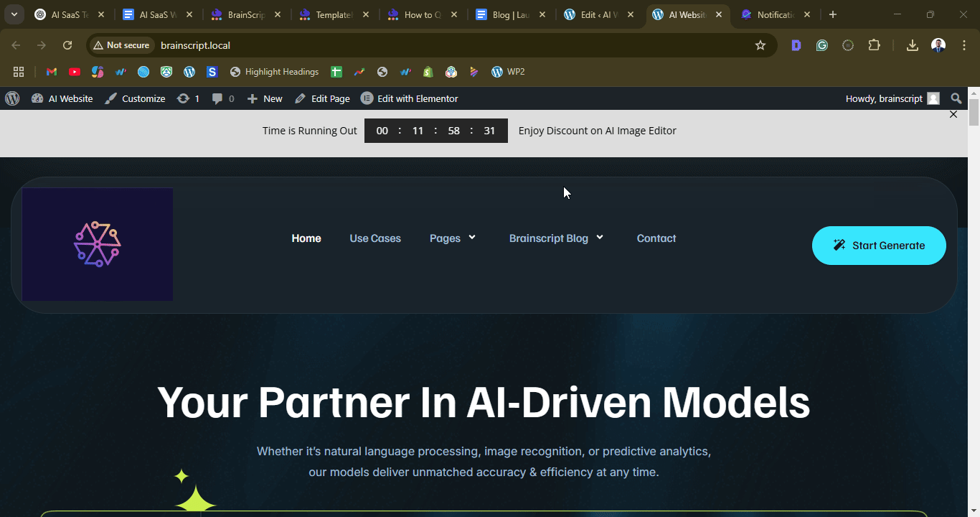Click the Time is Running Out text
980x517 pixels.
click(309, 131)
